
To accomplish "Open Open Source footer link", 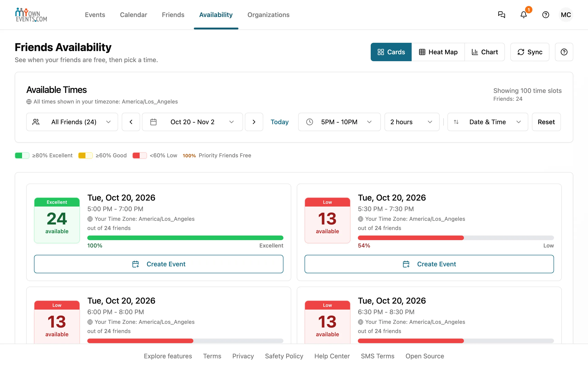I will pos(424,356).
